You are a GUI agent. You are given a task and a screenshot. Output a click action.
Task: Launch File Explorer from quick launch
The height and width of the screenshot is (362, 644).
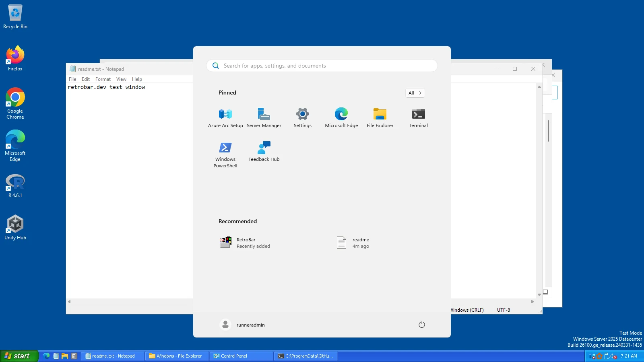tap(65, 356)
